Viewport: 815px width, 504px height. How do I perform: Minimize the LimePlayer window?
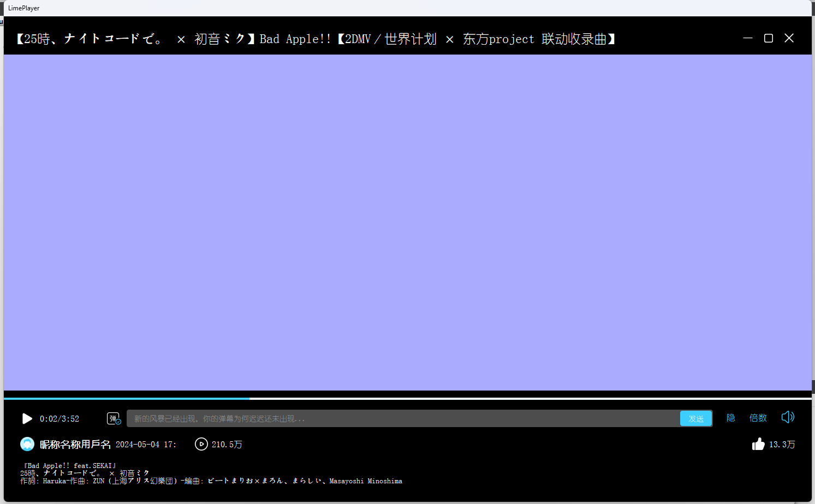coord(748,38)
